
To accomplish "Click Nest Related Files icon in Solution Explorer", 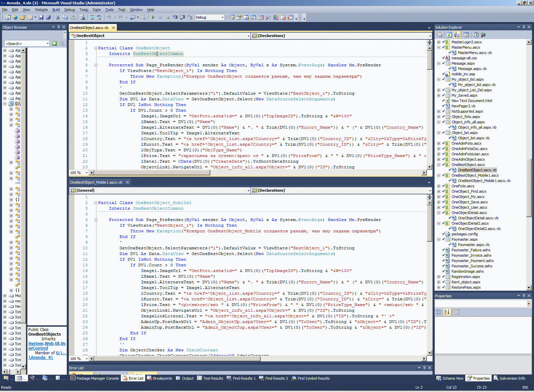I will pyautogui.click(x=457, y=35).
